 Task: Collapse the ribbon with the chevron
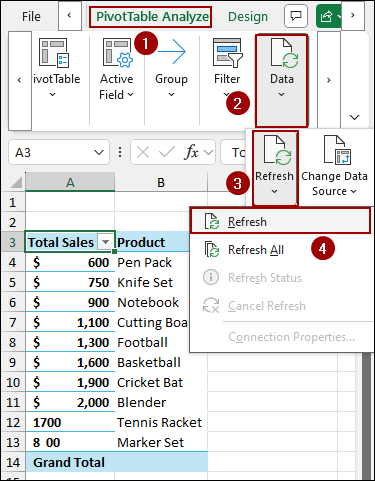point(354,117)
